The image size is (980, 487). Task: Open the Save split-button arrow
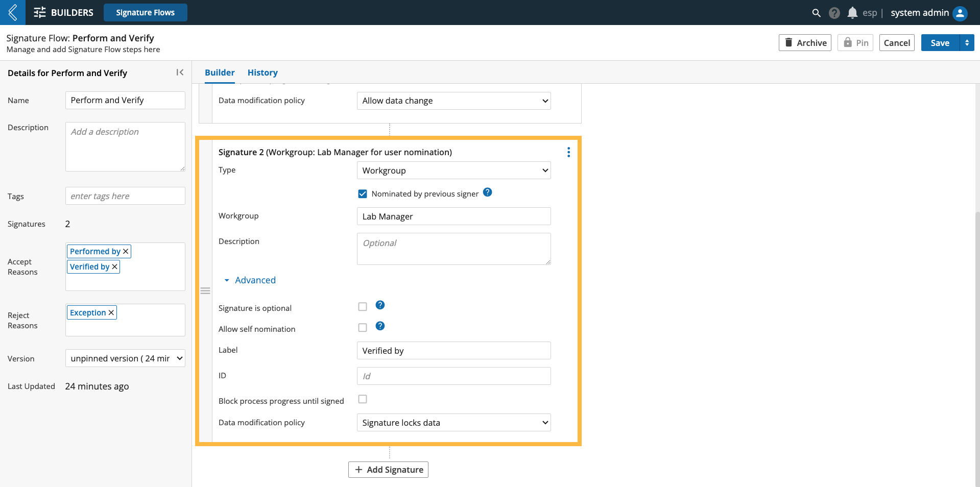pyautogui.click(x=967, y=43)
